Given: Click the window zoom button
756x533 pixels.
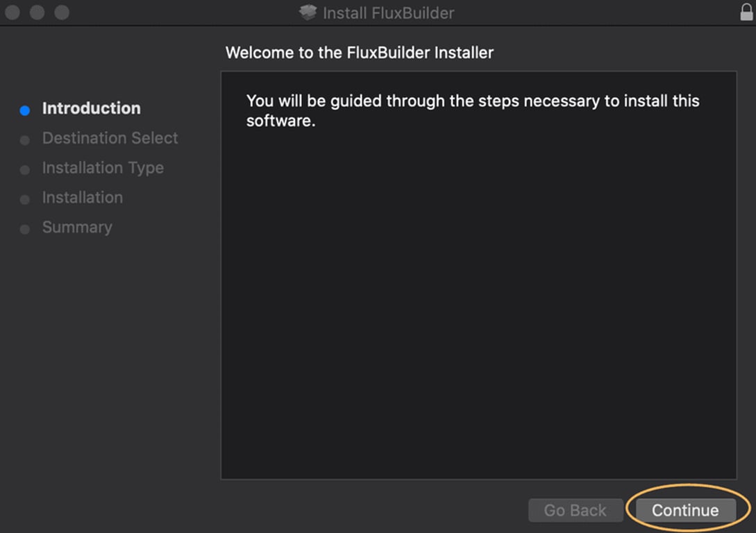Looking at the screenshot, I should (x=62, y=12).
